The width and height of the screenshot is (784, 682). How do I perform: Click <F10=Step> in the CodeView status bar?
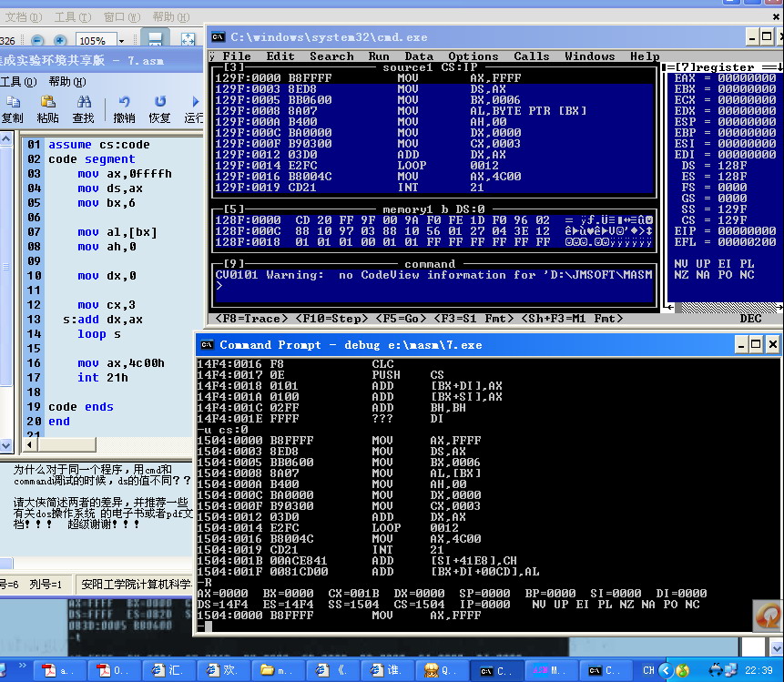tap(331, 319)
